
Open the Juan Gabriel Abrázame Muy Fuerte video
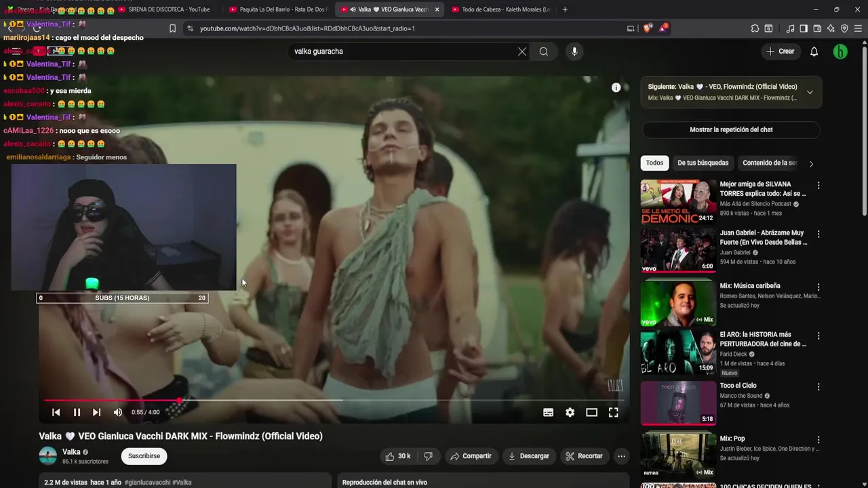[678, 251]
